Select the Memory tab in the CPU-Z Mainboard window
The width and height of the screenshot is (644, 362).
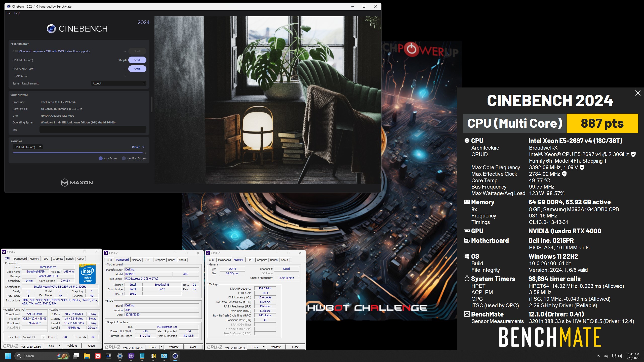point(136,260)
